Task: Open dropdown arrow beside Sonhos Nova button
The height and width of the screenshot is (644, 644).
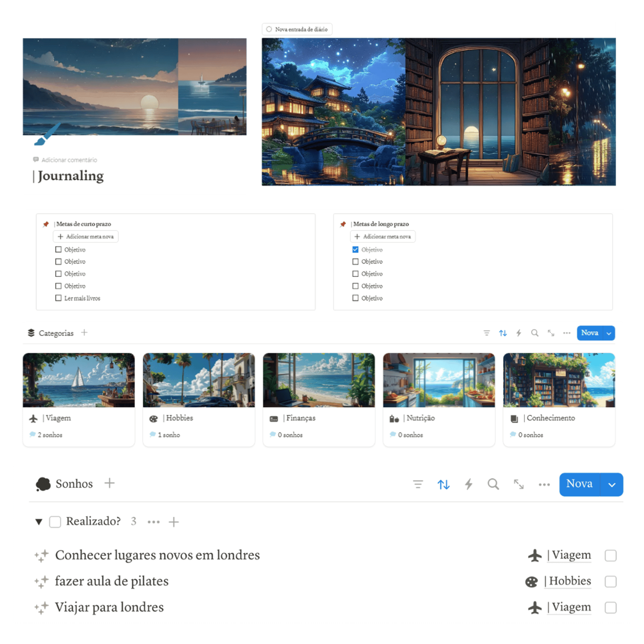Action: click(612, 485)
